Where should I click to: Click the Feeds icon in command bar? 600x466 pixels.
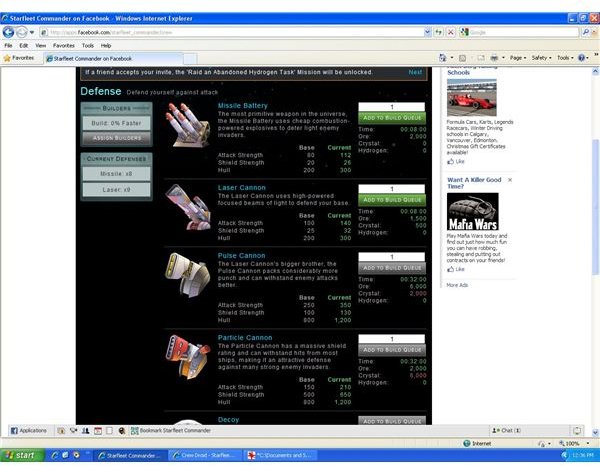pos(462,58)
